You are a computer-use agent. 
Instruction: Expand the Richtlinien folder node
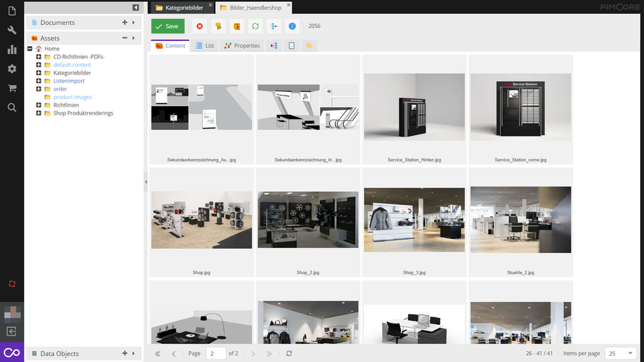tap(39, 105)
